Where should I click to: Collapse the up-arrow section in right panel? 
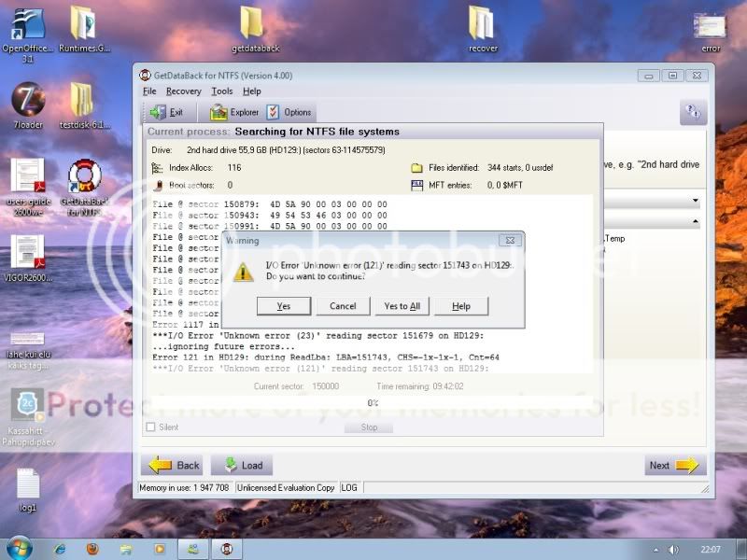pos(696,221)
